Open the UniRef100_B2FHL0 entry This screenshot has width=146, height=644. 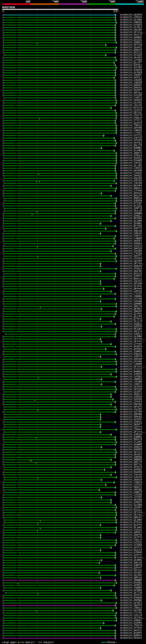coord(131,65)
